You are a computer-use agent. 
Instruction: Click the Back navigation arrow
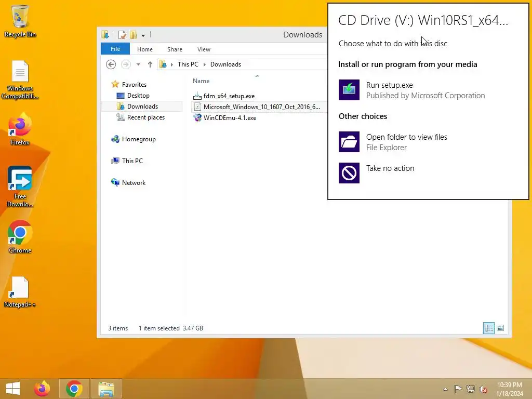click(x=111, y=64)
